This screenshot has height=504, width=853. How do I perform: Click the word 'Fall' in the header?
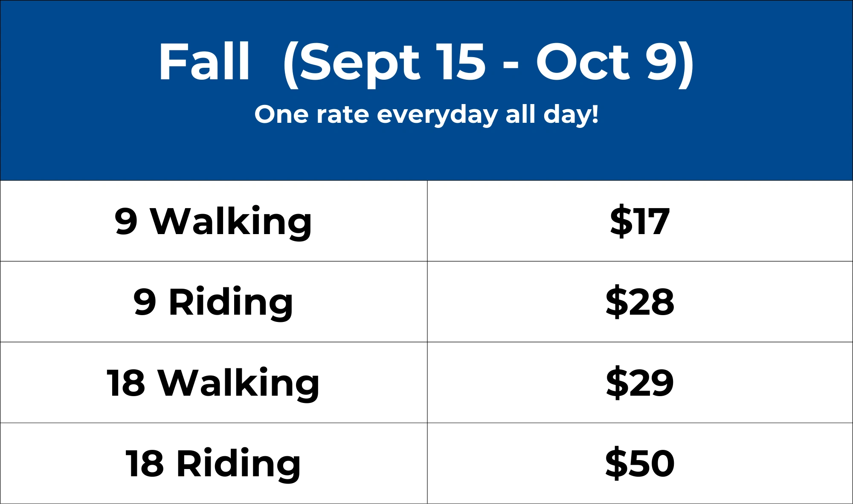204,62
